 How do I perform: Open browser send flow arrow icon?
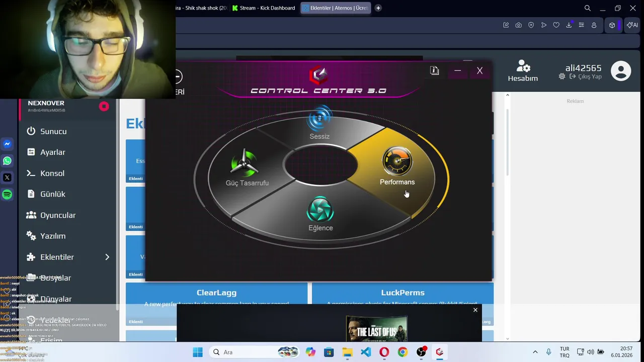click(x=544, y=25)
